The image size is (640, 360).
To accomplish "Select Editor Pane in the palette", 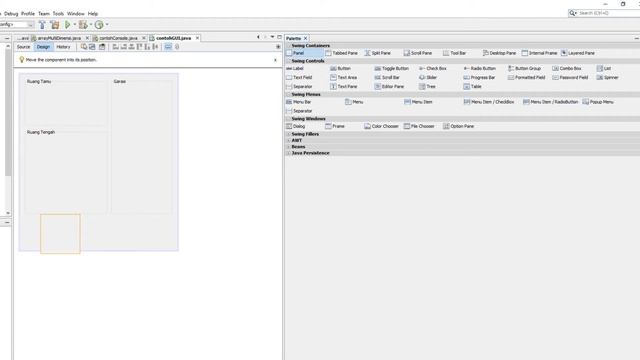I will [x=389, y=87].
